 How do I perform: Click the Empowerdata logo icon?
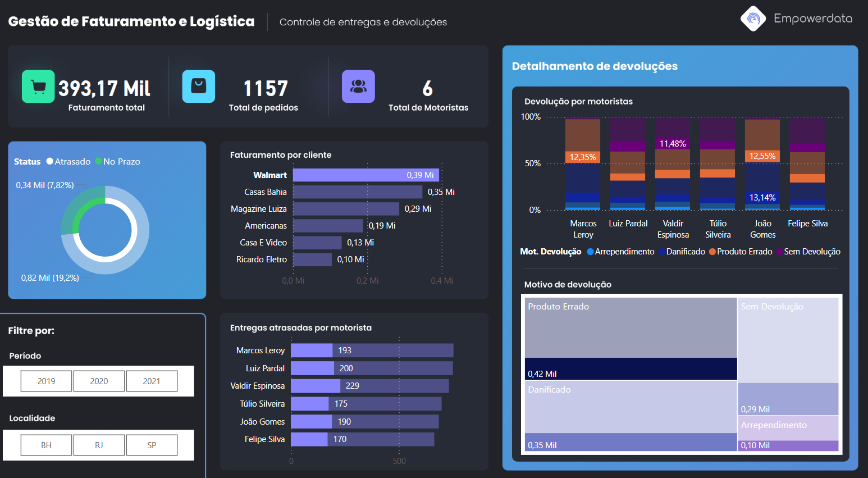pyautogui.click(x=753, y=19)
